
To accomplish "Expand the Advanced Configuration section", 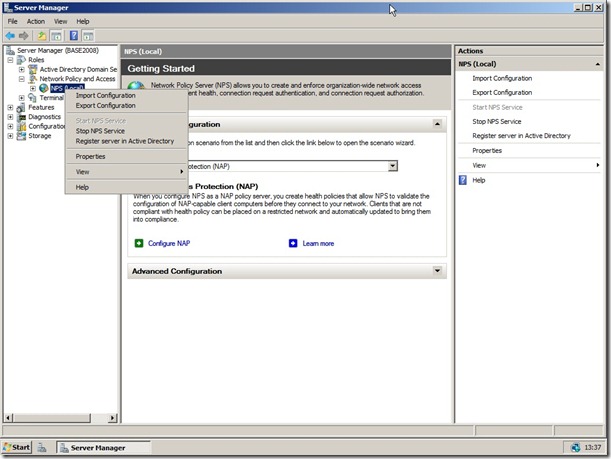I will click(437, 270).
